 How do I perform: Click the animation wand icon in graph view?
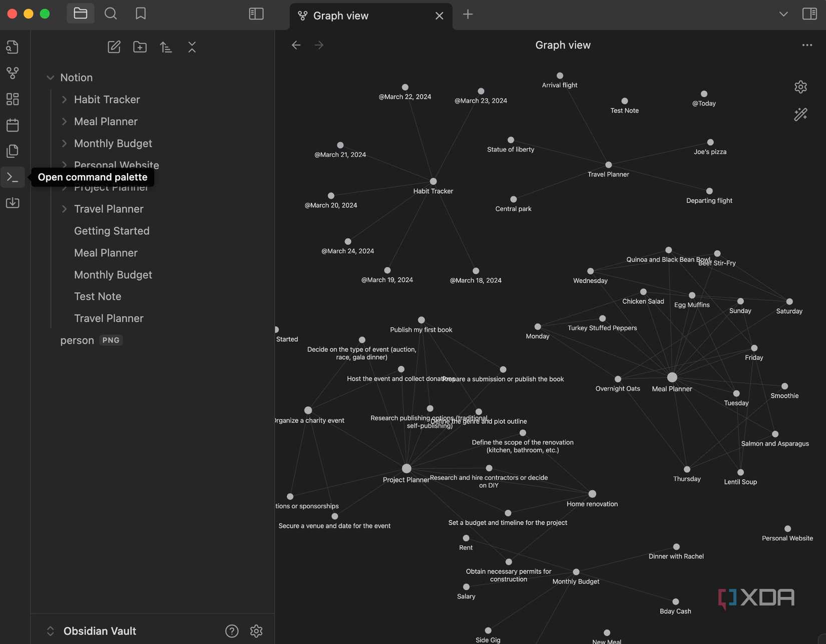point(800,114)
